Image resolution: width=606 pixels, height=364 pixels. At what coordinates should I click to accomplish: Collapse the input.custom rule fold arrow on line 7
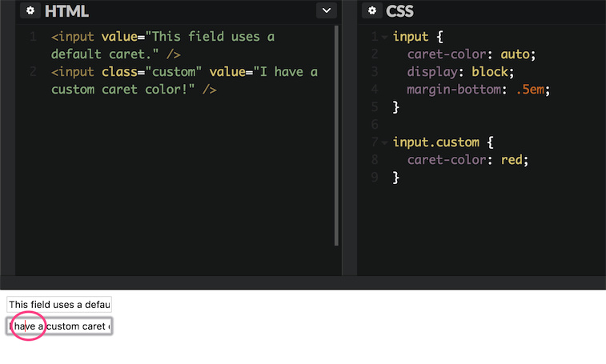pos(384,142)
